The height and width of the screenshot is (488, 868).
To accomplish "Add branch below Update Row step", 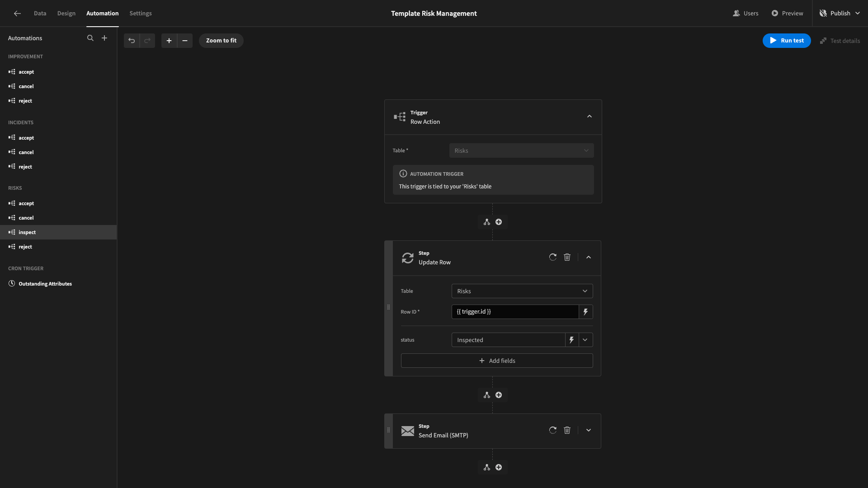I will 487,395.
